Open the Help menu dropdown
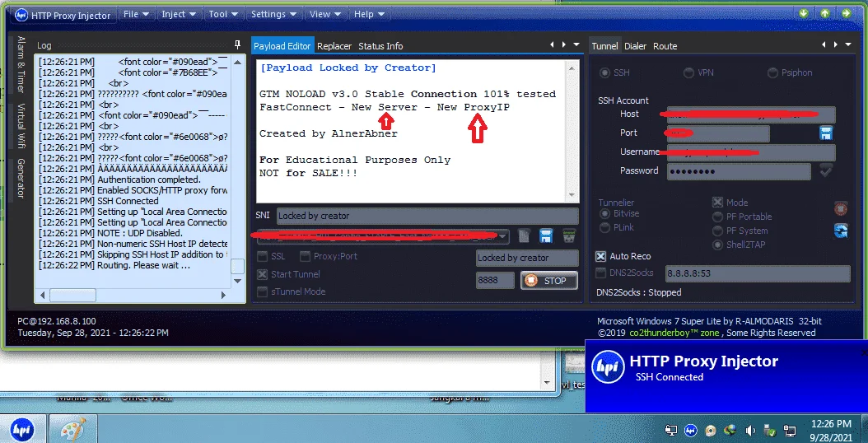This screenshot has height=443, width=868. coord(369,14)
